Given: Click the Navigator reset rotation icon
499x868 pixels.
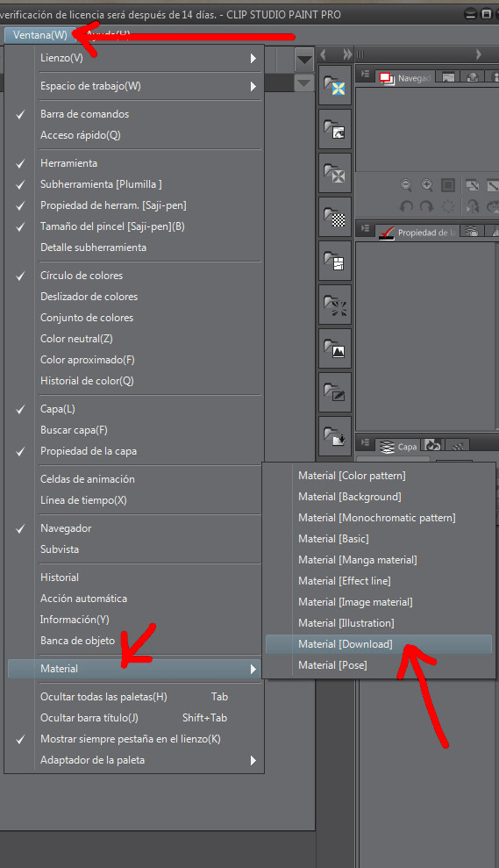Looking at the screenshot, I should tap(448, 206).
